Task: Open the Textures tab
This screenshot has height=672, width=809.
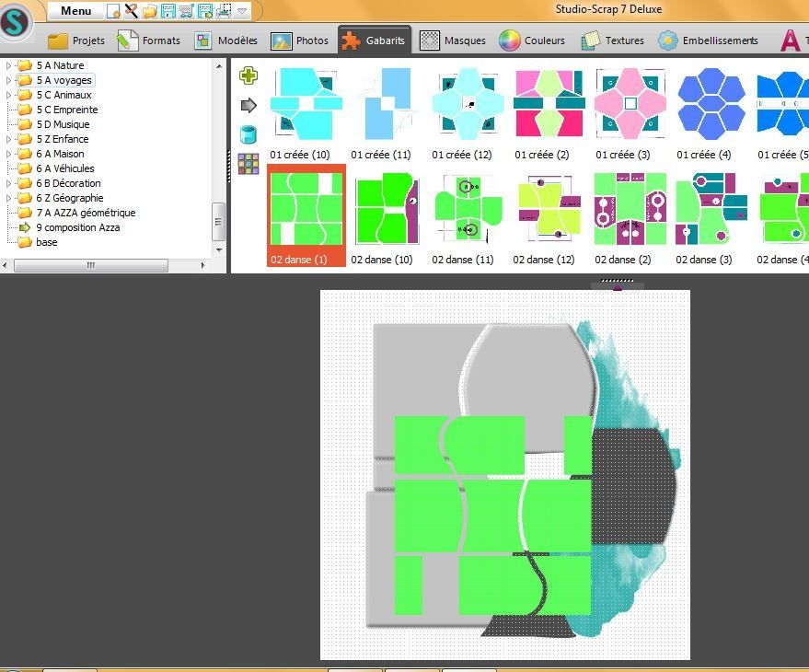Action: point(612,41)
